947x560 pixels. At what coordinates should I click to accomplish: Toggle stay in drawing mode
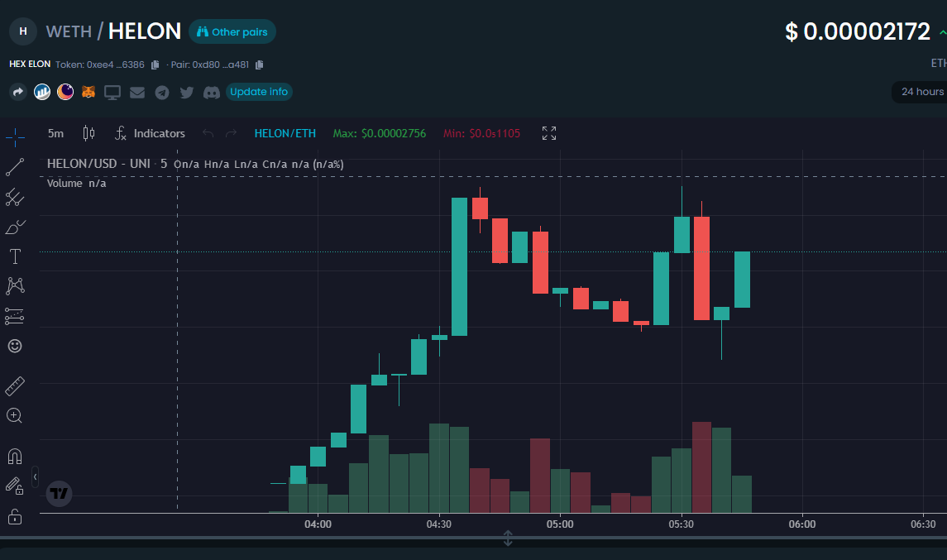(x=15, y=486)
